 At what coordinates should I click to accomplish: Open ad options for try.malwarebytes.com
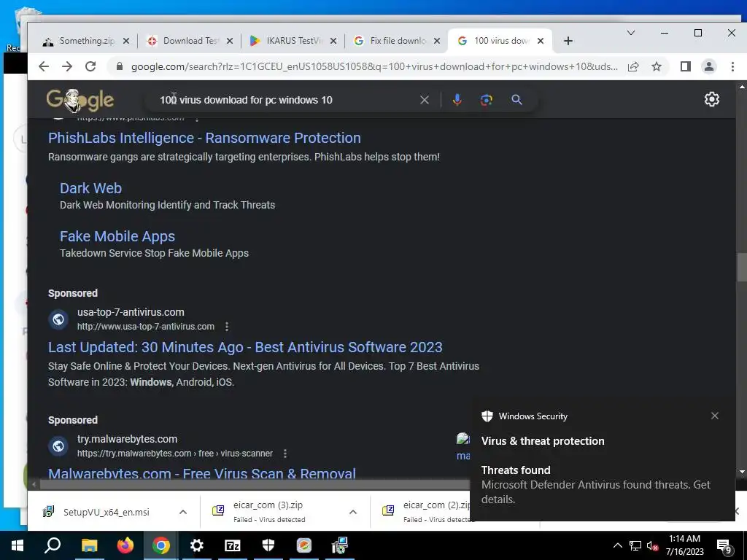tap(285, 454)
